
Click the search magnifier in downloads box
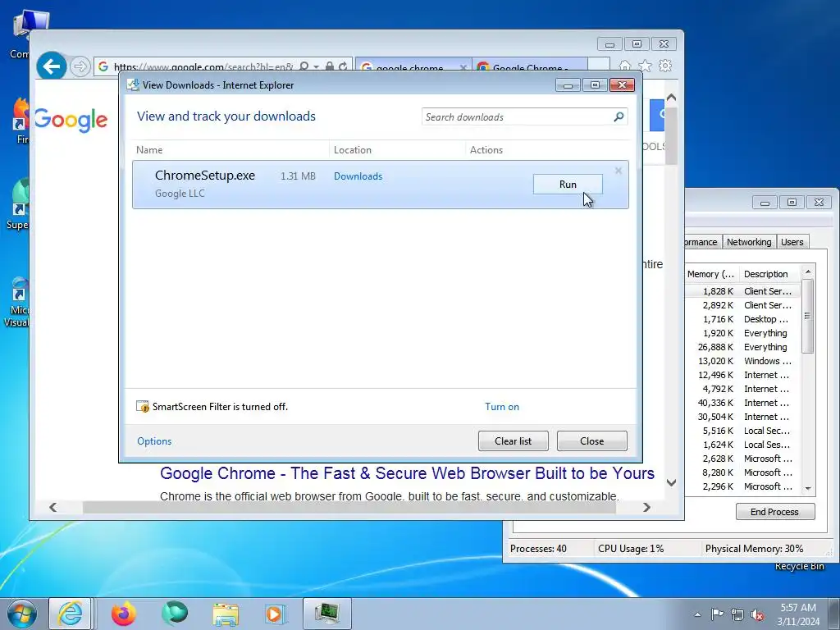tap(619, 116)
